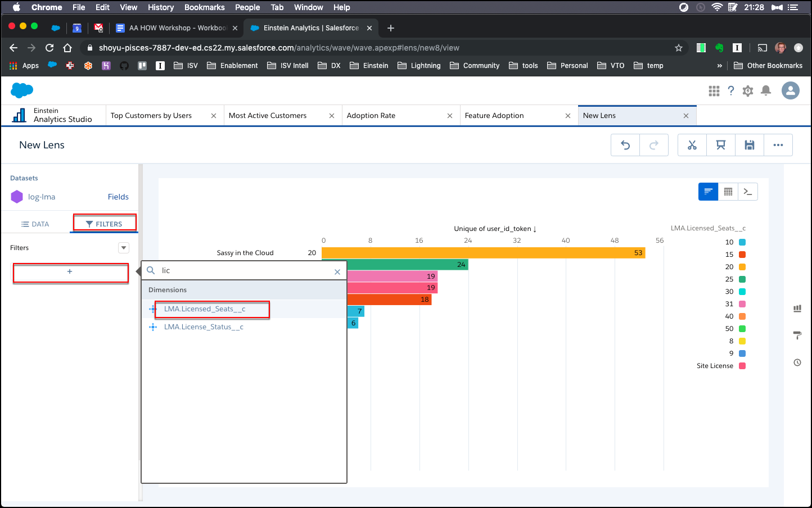Close the Most Active Customers tab

click(332, 116)
